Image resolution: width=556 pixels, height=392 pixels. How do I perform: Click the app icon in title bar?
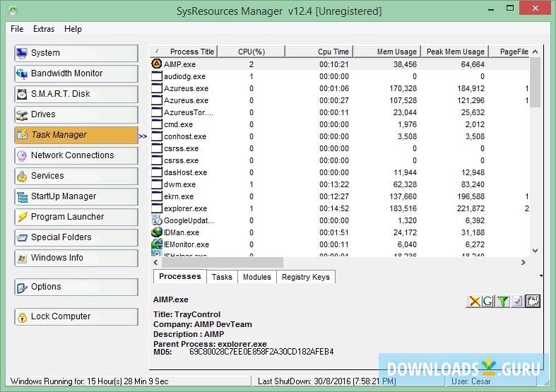13,11
